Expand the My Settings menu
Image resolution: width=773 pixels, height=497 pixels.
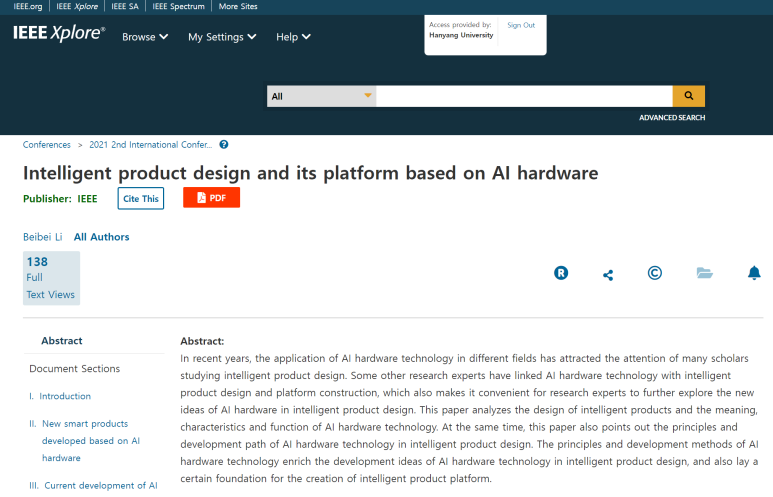222,37
